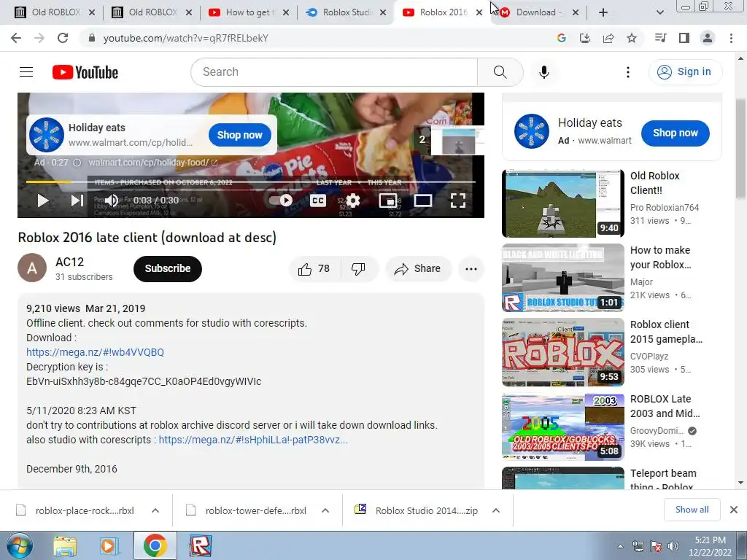Screen dimensions: 747x560
Task: Close the downloads bar
Action: click(734, 510)
